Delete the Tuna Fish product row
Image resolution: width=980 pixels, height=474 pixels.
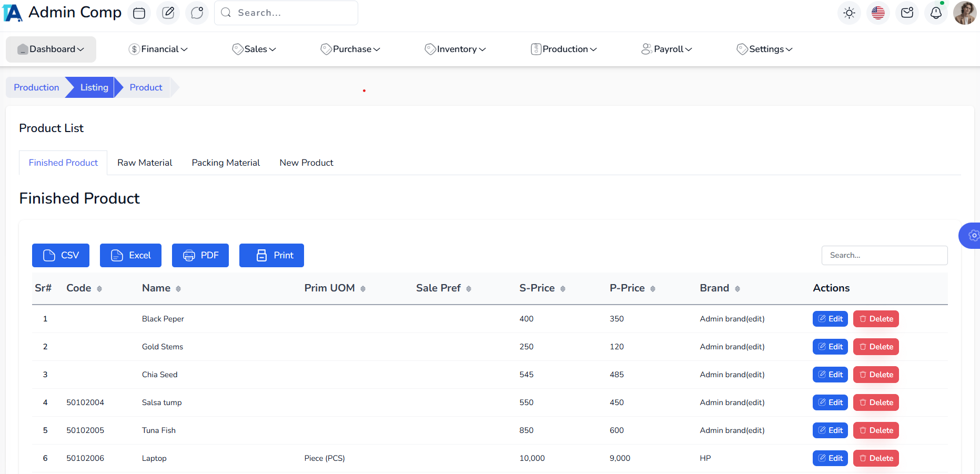[876, 430]
